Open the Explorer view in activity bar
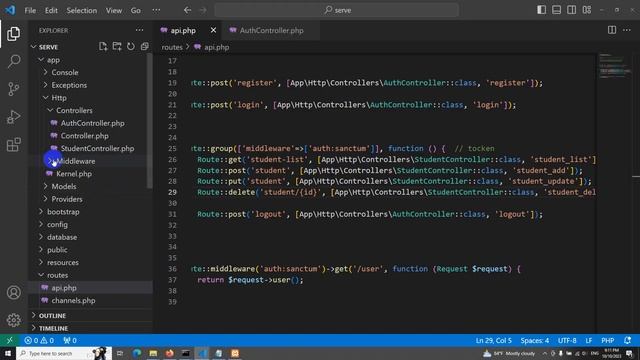The width and height of the screenshot is (640, 360). [13, 33]
